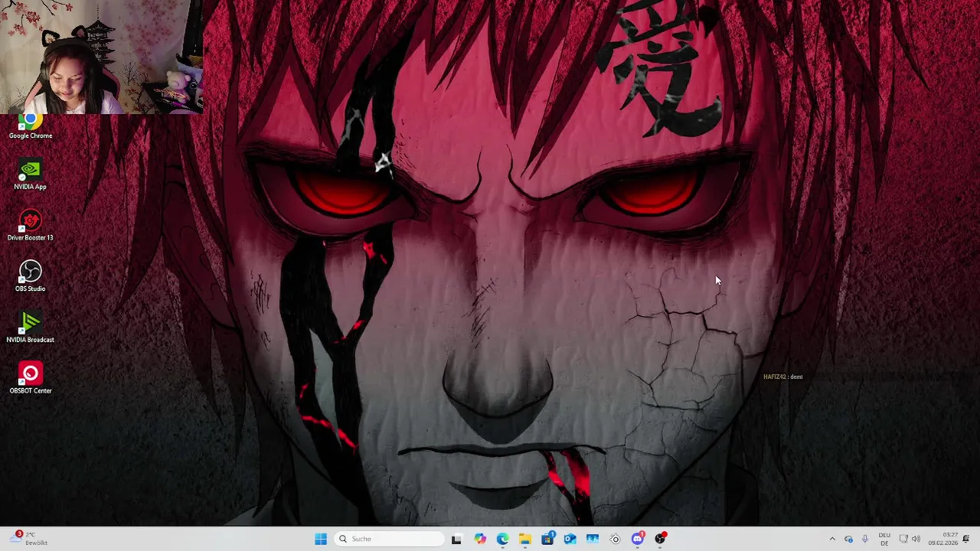This screenshot has width=980, height=551.
Task: Open DEU DE language switcher
Action: tap(884, 539)
